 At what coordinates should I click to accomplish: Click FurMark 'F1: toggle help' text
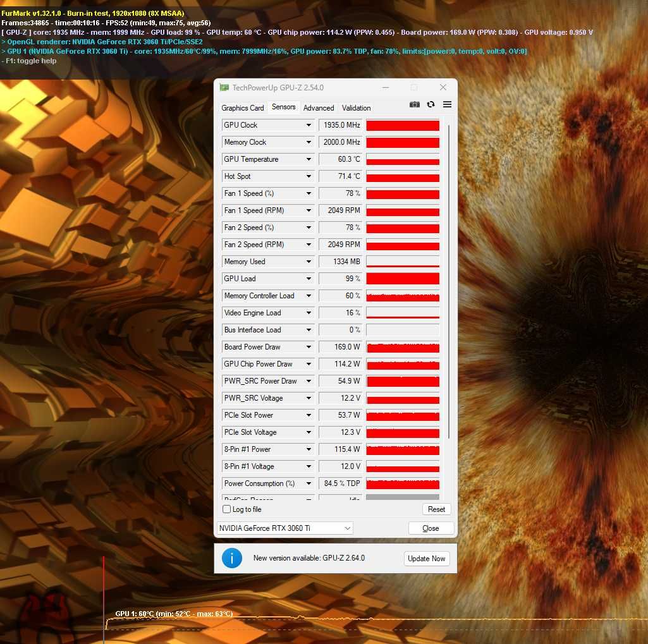(29, 61)
